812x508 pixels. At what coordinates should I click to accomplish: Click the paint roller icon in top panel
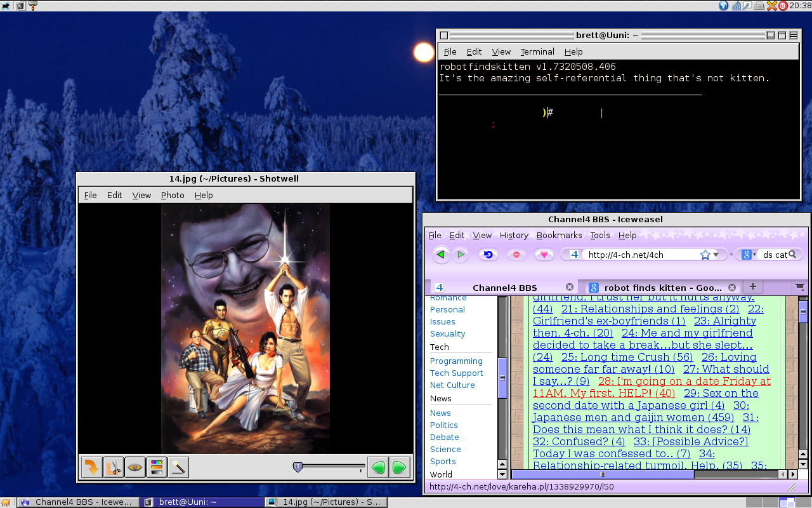(x=33, y=6)
